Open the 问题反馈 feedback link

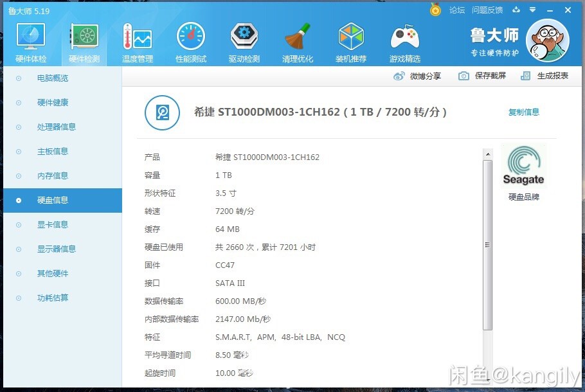click(487, 10)
